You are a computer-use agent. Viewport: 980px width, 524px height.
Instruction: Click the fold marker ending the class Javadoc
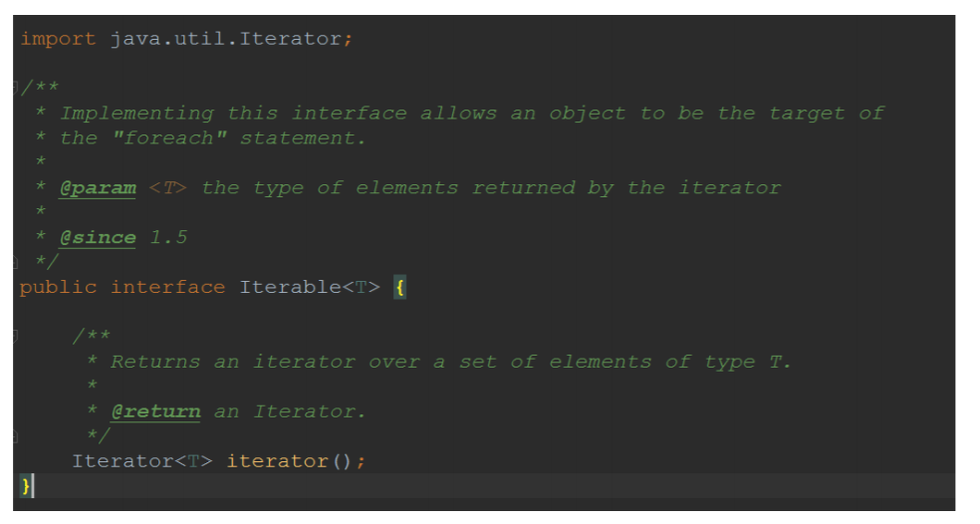coord(16,262)
